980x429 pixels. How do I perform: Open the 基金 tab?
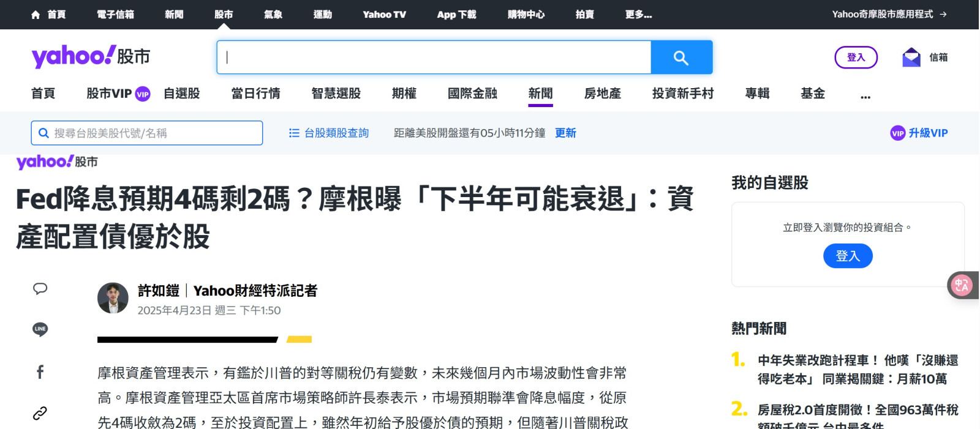tap(813, 94)
